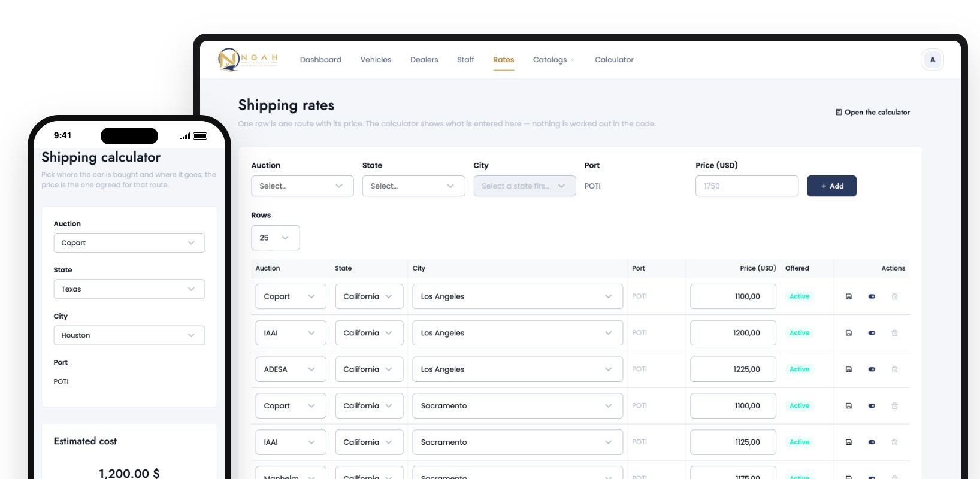Select the Rates tab
Viewport: 980px width, 479px height.
click(504, 60)
